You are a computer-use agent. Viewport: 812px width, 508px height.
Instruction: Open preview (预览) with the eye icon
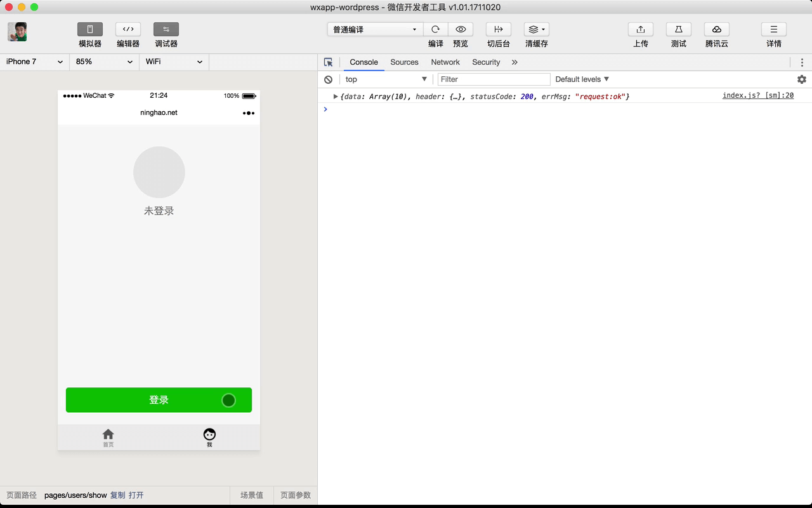(461, 29)
